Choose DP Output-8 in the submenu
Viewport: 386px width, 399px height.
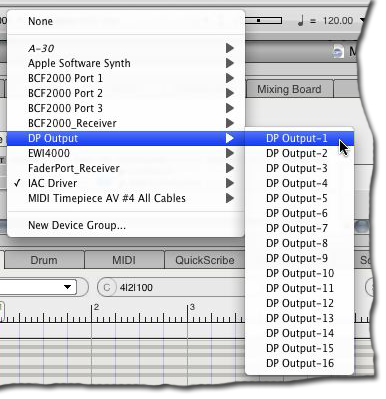click(299, 243)
